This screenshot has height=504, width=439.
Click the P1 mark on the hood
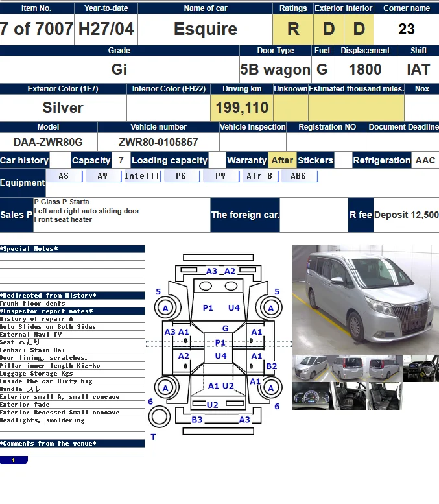point(208,308)
